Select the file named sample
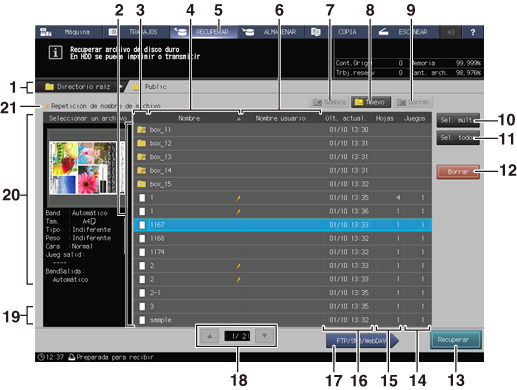The width and height of the screenshot is (517, 390). [282, 320]
